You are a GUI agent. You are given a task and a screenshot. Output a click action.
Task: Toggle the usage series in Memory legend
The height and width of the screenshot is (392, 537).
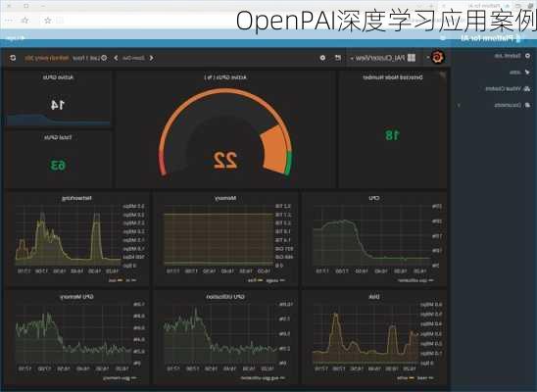[x=275, y=280]
